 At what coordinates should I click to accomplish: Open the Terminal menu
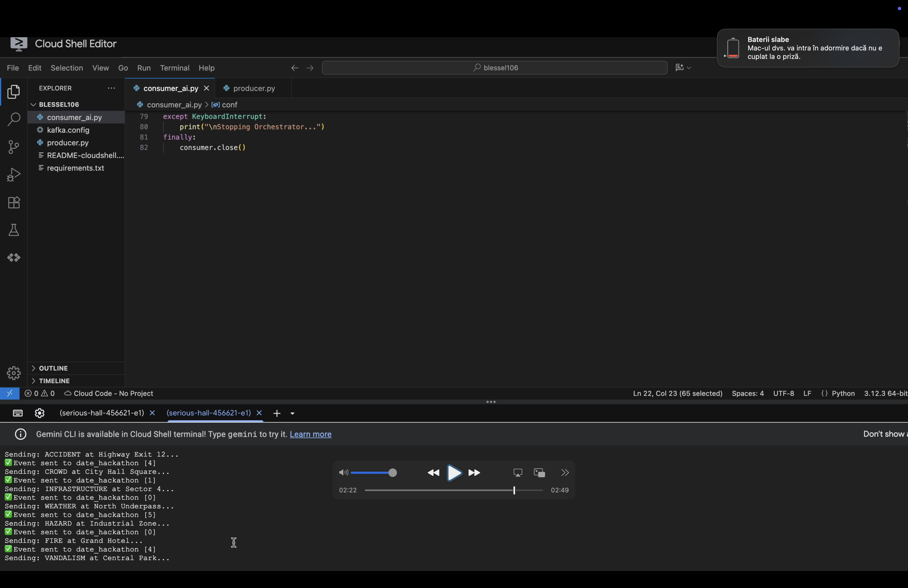coord(174,68)
